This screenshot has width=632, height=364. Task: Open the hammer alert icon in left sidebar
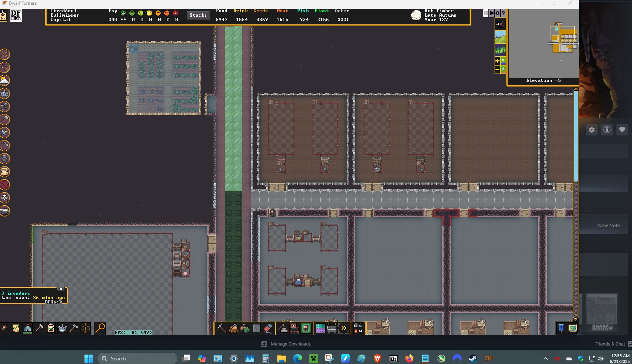point(4,120)
